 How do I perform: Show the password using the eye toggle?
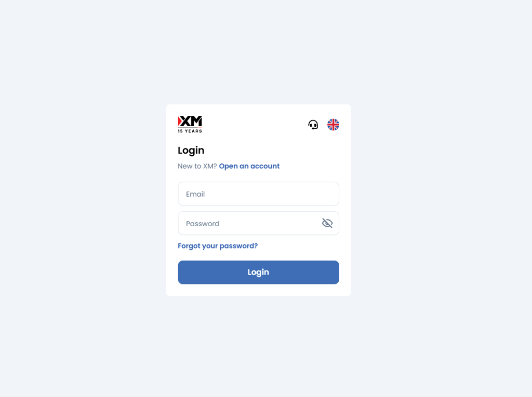327,223
